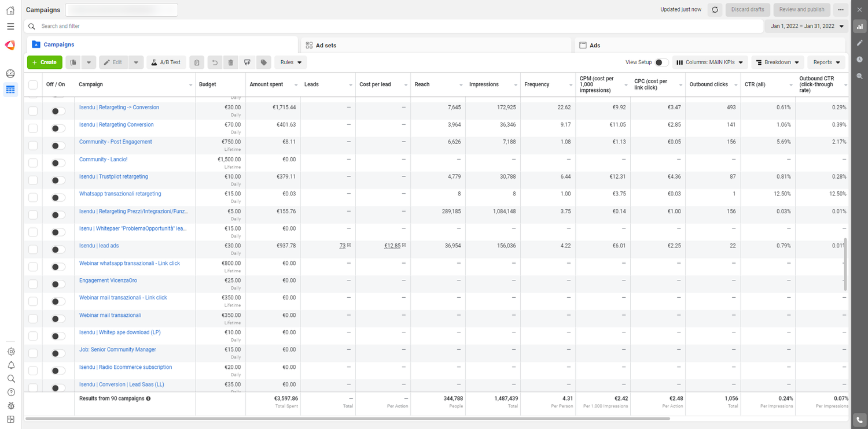Viewport: 868px width, 429px height.
Task: Click the Discard drafts button
Action: pos(748,10)
